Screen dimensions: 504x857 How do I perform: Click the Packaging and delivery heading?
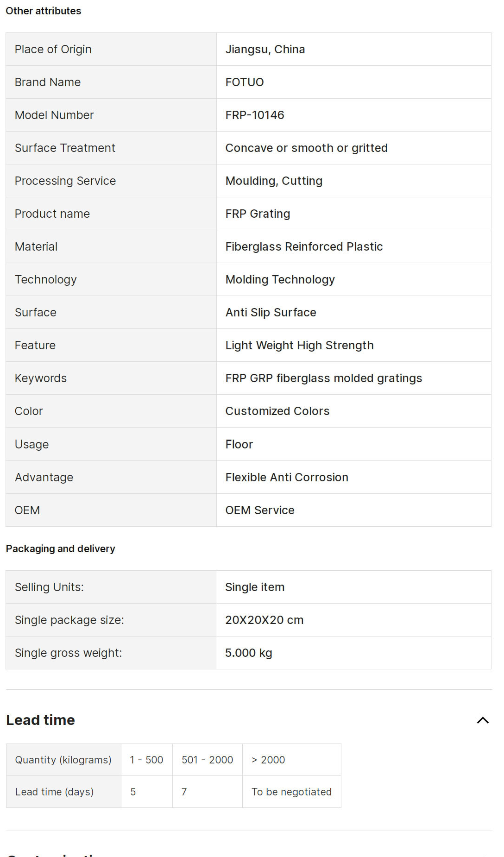coord(60,548)
